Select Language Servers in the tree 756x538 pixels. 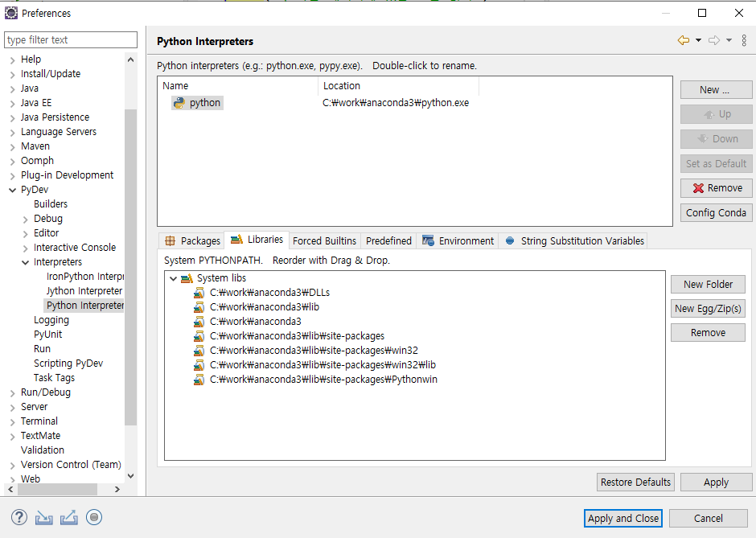59,132
